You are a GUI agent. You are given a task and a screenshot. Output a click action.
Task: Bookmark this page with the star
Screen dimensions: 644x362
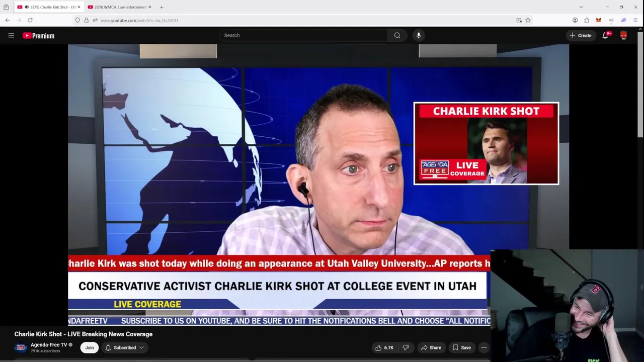tap(528, 20)
